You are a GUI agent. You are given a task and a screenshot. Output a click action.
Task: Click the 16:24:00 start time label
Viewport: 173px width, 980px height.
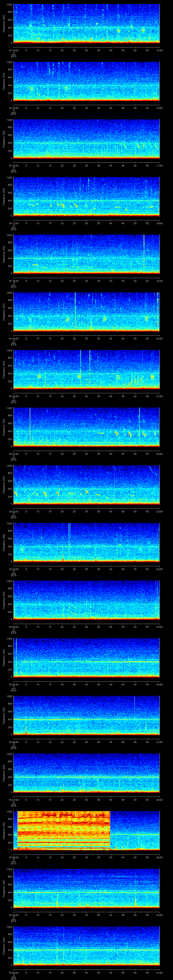(13, 627)
